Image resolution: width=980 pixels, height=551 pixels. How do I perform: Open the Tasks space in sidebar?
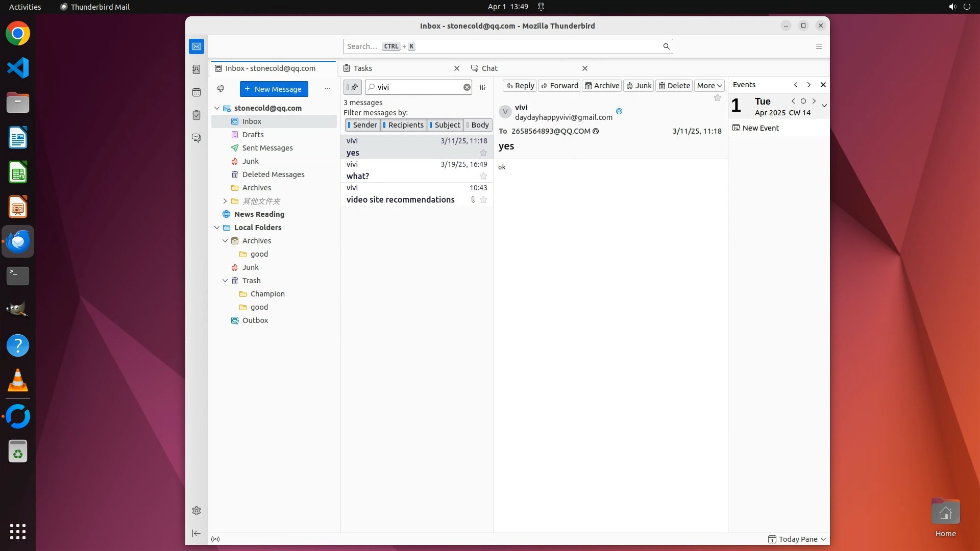point(197,115)
